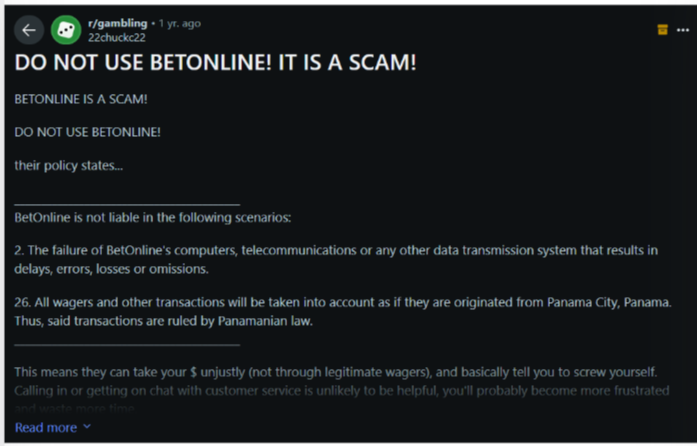Click the yellow archived post icon
Image resolution: width=697 pixels, height=446 pixels.
[662, 30]
